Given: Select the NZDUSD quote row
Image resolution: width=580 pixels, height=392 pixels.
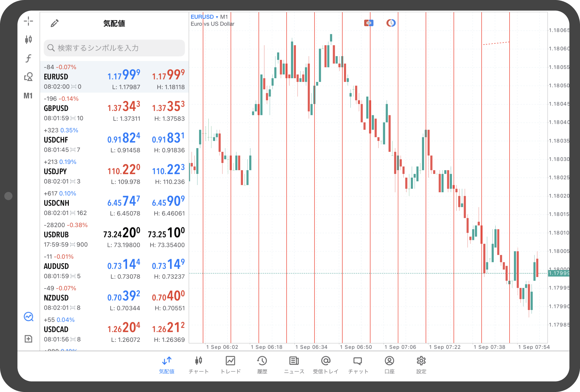Looking at the screenshot, I should 114,298.
